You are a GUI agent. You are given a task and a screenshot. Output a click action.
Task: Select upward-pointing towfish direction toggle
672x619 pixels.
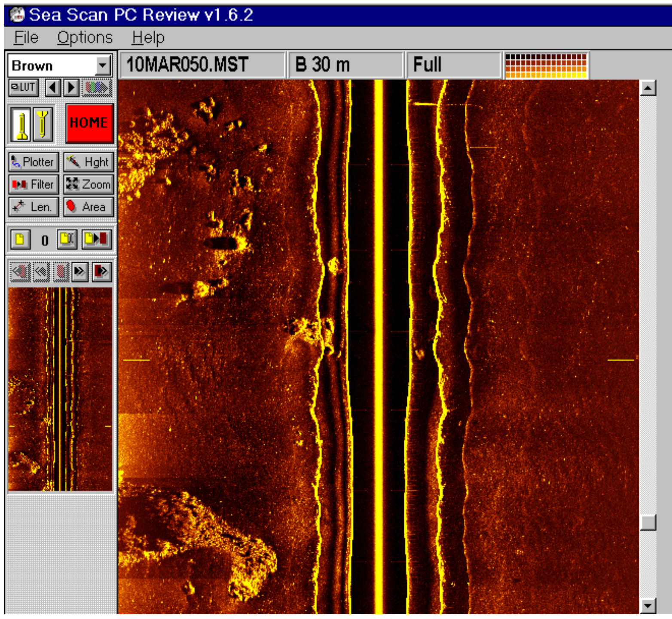click(21, 125)
